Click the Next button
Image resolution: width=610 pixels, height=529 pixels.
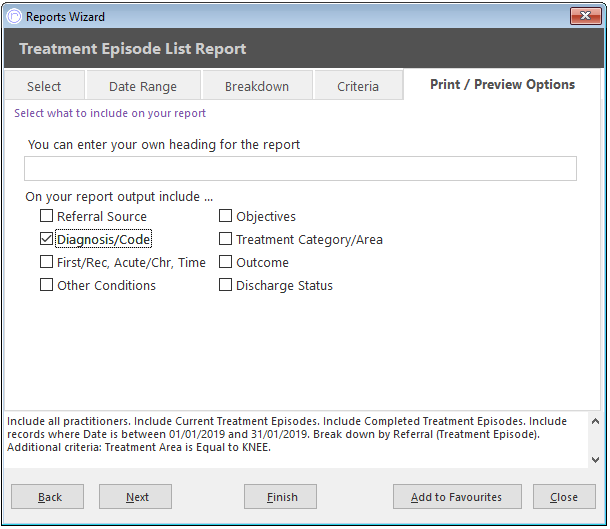(135, 497)
